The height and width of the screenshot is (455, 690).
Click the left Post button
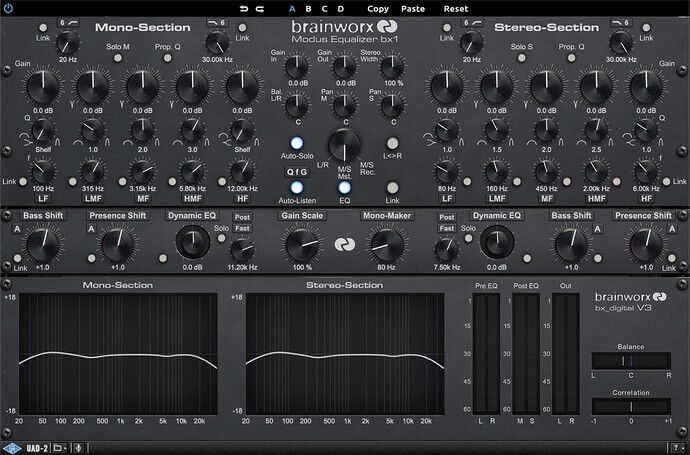242,217
